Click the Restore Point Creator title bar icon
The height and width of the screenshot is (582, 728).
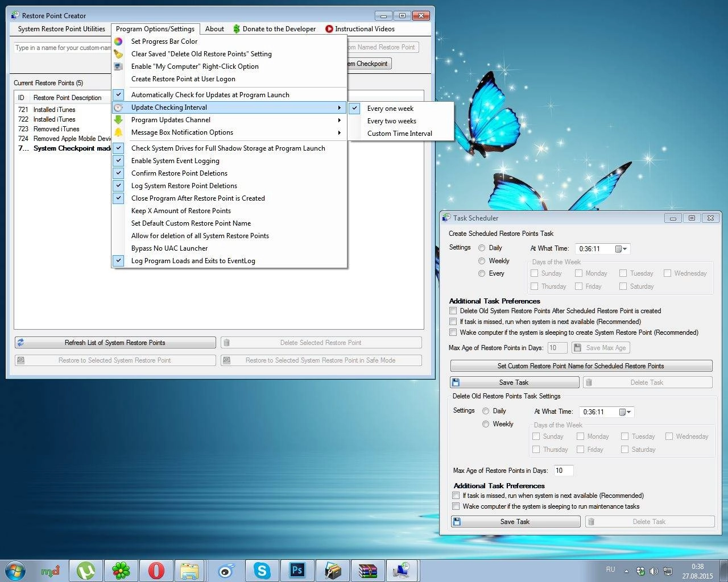pos(15,15)
